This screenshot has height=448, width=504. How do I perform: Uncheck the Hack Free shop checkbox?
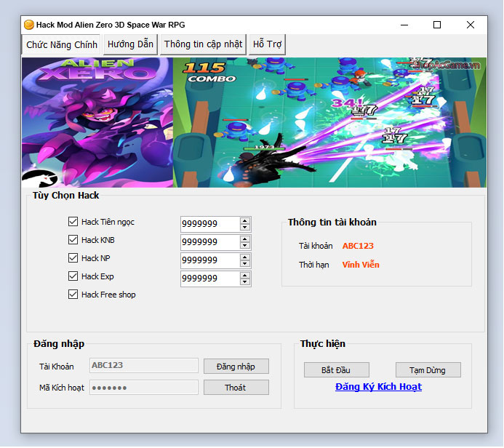click(x=73, y=295)
